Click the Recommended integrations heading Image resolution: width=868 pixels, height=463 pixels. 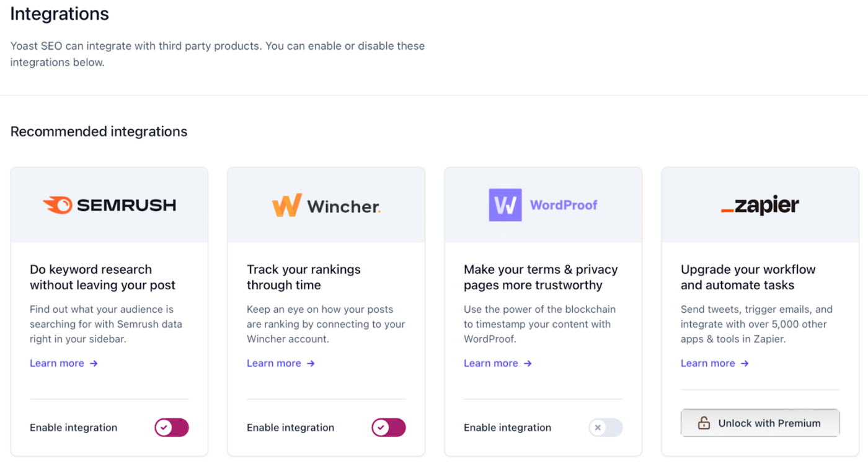[x=99, y=132]
